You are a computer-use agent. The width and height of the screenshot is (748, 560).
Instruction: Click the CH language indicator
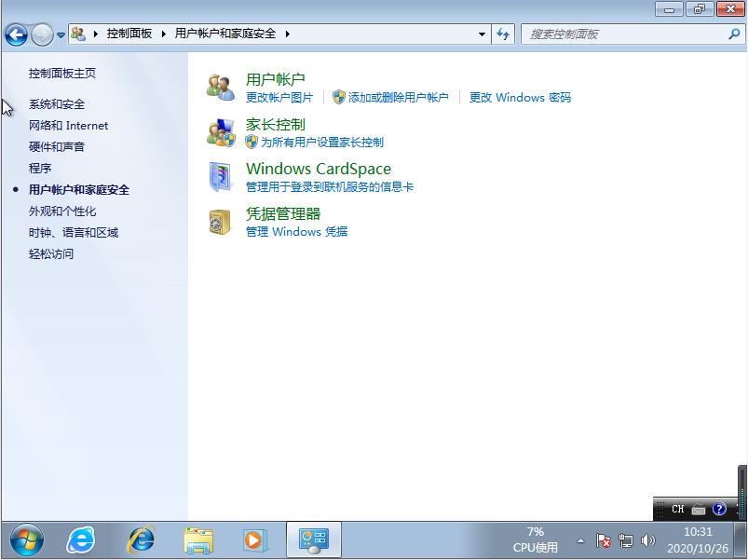676,510
